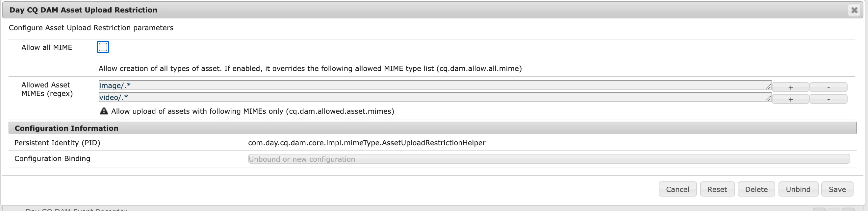868x211 pixels.
Task: Grab resize handle of video/.* field
Action: tap(768, 99)
